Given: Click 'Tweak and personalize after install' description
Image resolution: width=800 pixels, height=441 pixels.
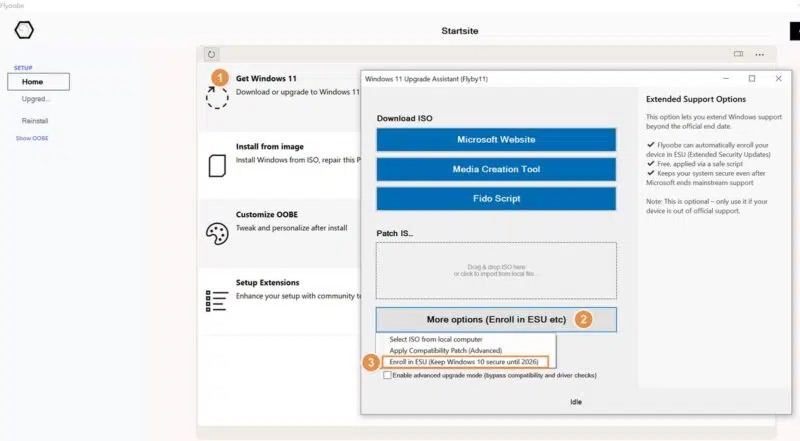Looking at the screenshot, I should 291,228.
